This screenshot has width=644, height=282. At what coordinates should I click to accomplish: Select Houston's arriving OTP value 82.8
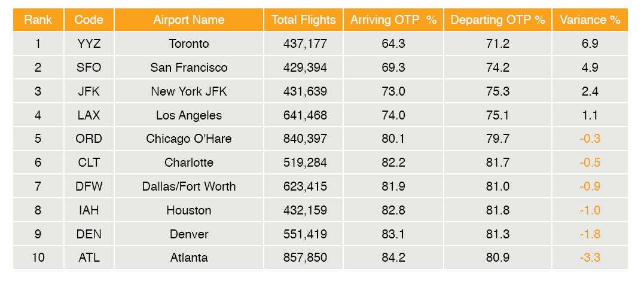pos(393,210)
